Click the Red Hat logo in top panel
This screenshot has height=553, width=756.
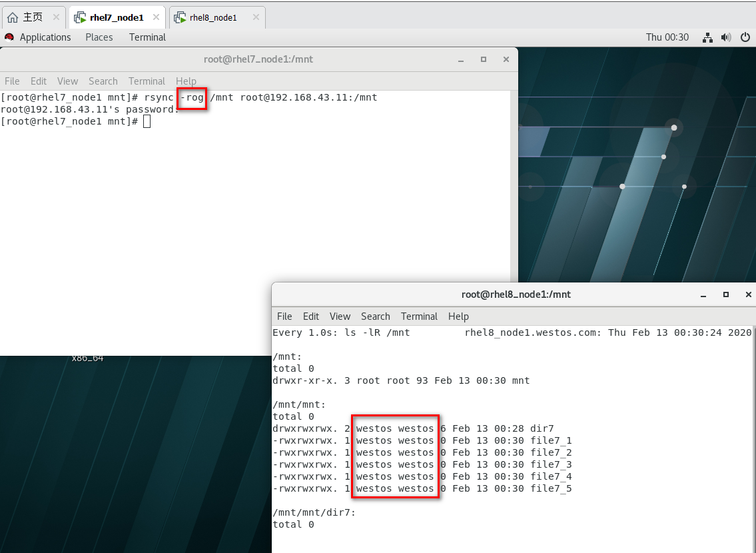(x=9, y=37)
